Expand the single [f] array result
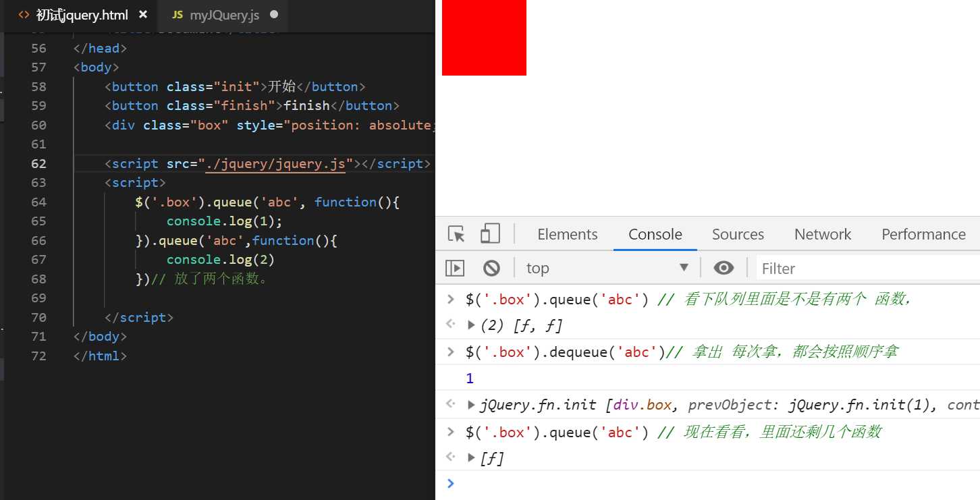Viewport: 980px width, 500px height. pos(471,457)
